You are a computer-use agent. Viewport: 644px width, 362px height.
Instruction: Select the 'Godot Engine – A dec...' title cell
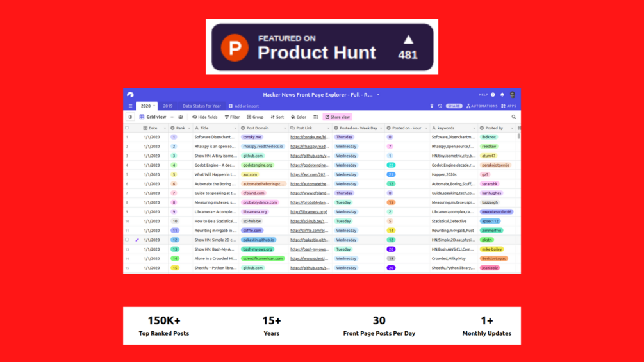point(215,165)
